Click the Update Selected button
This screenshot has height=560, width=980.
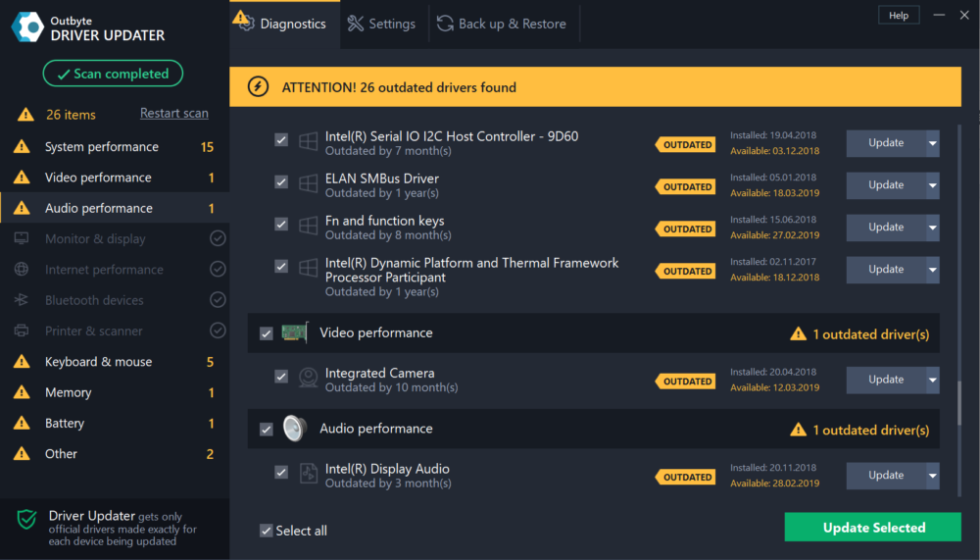coord(872,528)
